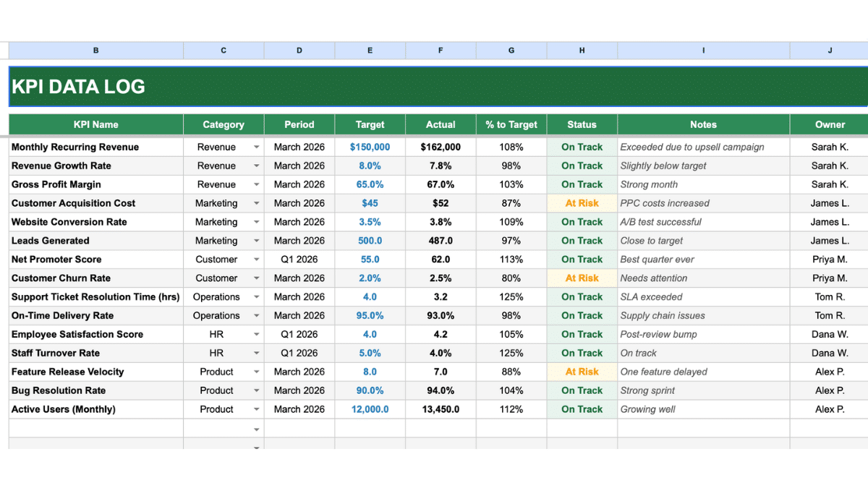Click the $150,000 Target cell
This screenshot has height=488, width=868.
click(x=370, y=147)
